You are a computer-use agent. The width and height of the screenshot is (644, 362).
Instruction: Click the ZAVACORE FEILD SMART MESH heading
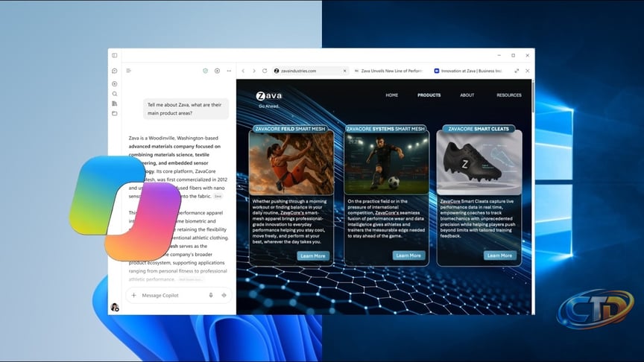point(290,129)
